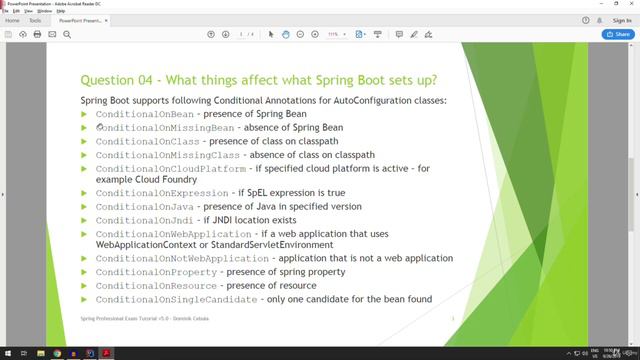This screenshot has width=640, height=360.
Task: Zoom in with plus icon
Action: [315, 35]
